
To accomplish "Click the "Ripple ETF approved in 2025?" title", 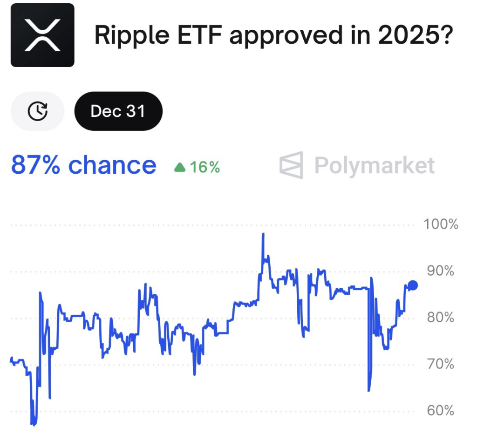I will click(x=273, y=35).
